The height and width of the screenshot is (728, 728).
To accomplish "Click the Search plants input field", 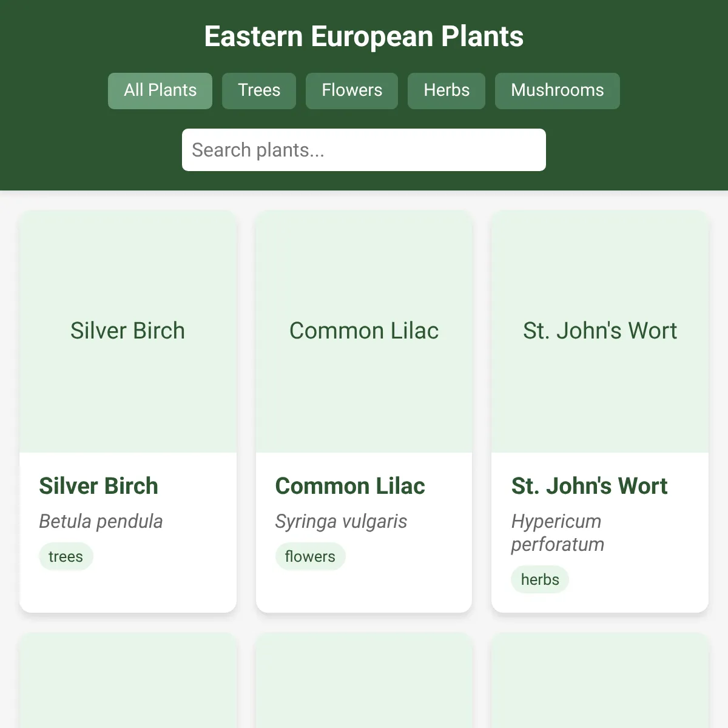I will (364, 150).
